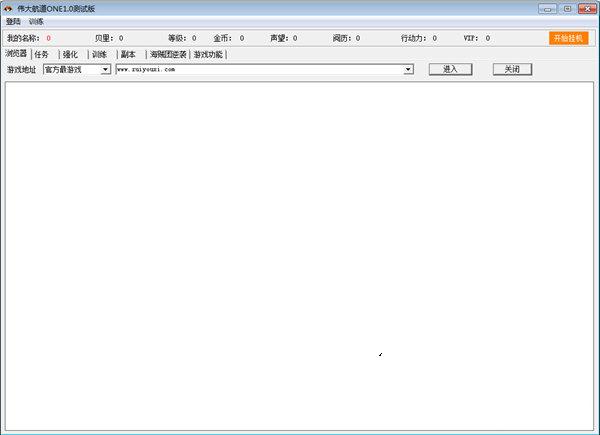
Task: Click inside the blank browser pane
Action: tap(298, 250)
